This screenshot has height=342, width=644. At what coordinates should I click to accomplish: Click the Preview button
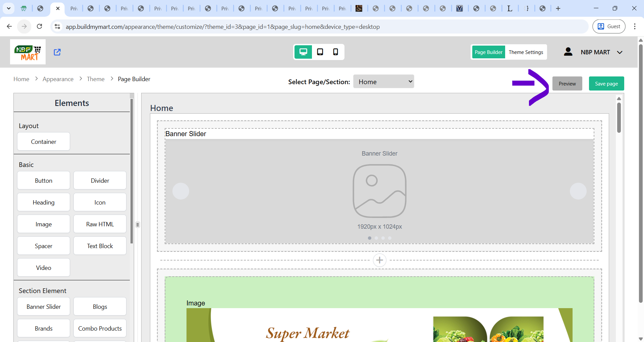click(567, 83)
